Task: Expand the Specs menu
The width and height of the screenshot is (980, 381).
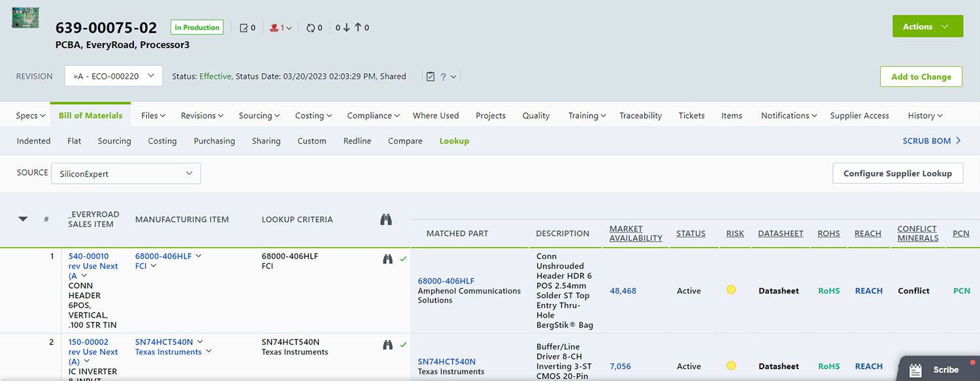Action: (31, 116)
